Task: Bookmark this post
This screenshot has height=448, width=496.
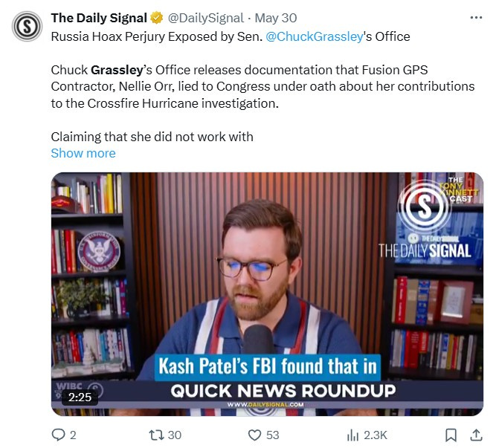Action: point(451,435)
